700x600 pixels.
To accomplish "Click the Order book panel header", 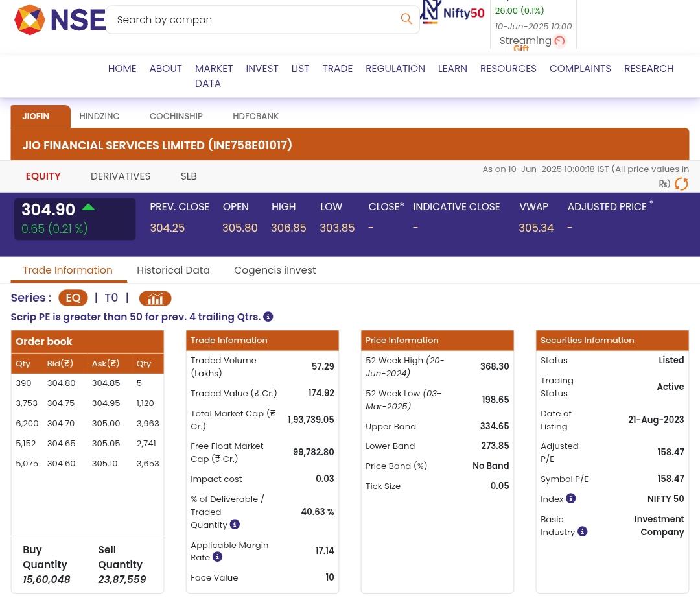I will (87, 341).
